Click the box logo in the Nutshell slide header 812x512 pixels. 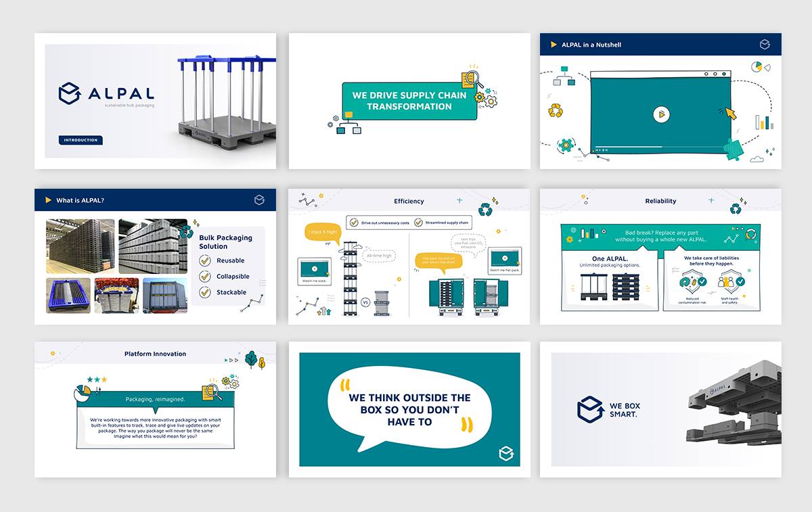coord(765,45)
